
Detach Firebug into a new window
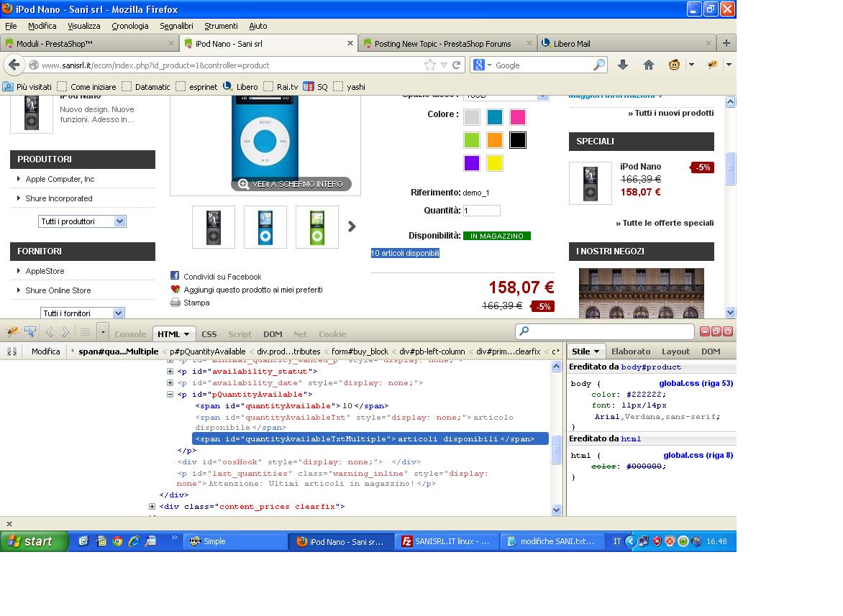(716, 331)
